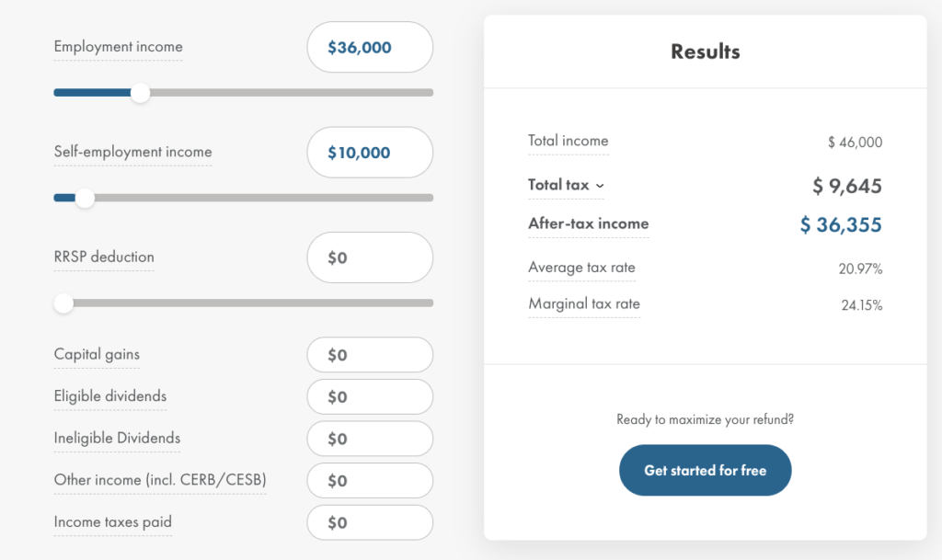Click the Average tax rate label

pyautogui.click(x=581, y=268)
